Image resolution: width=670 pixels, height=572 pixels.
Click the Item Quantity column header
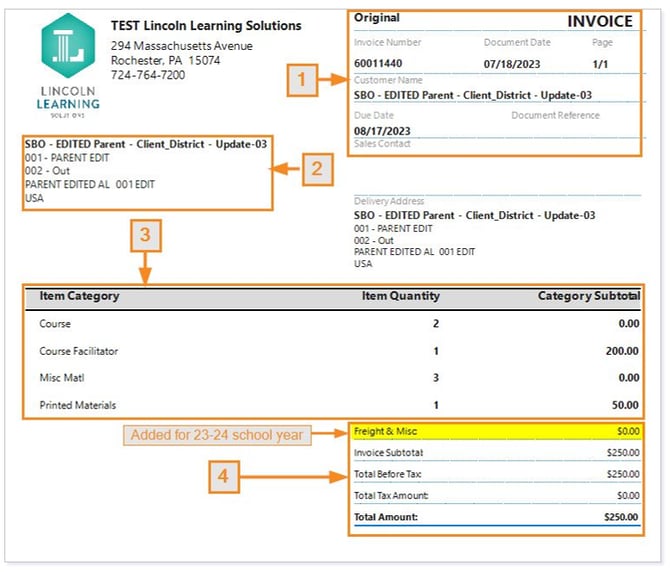click(x=401, y=296)
